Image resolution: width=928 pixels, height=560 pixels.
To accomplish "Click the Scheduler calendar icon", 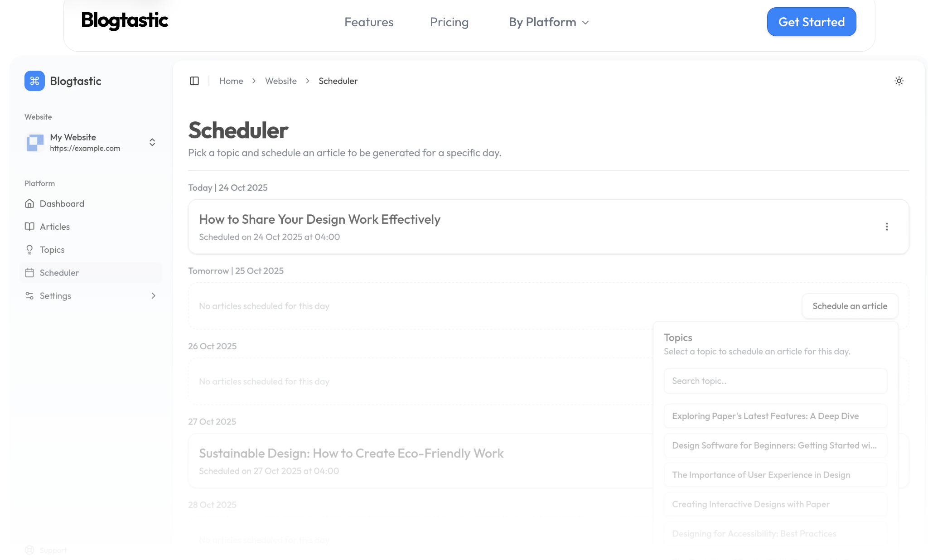I will tap(29, 273).
